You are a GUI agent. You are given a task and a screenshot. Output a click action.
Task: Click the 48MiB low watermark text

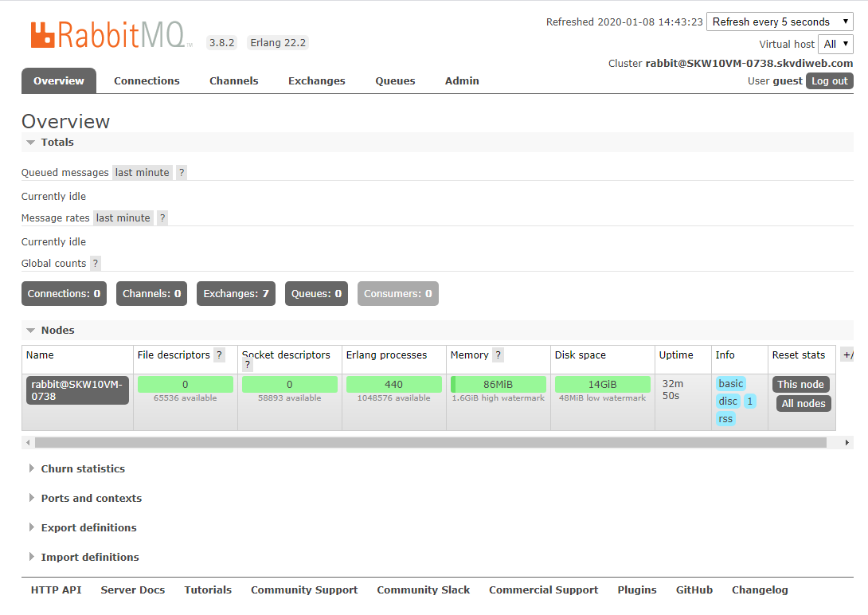click(x=602, y=398)
